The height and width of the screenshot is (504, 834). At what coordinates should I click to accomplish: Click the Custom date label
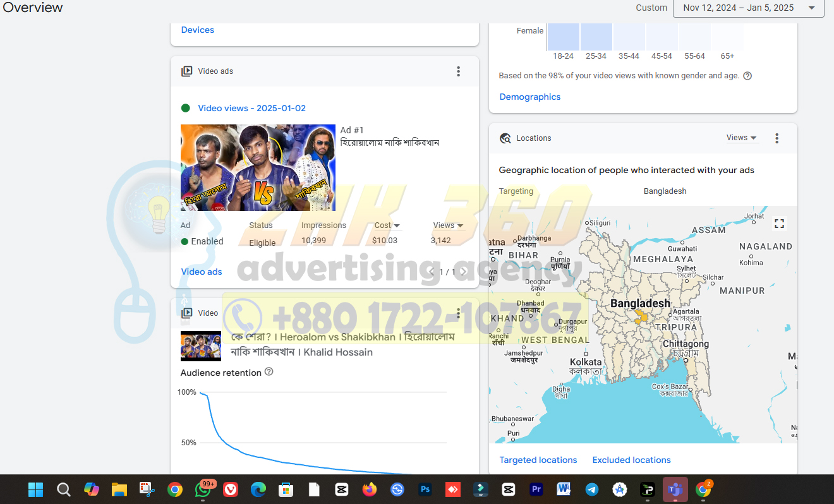tap(651, 8)
